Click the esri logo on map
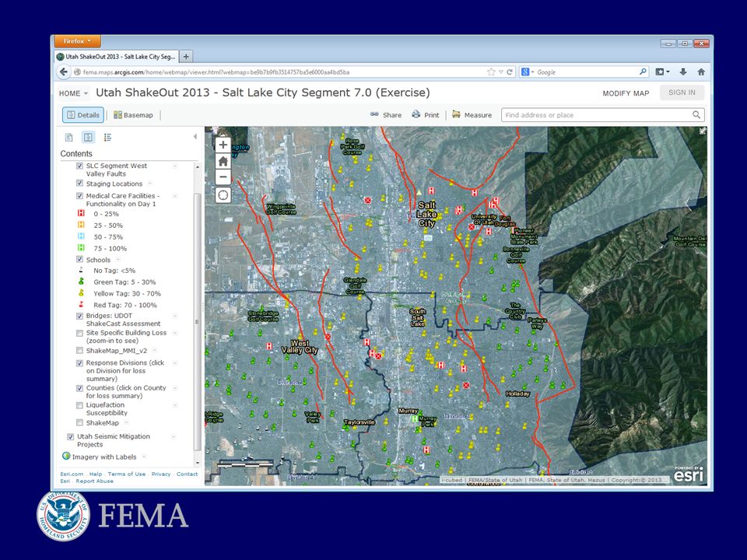 [x=689, y=474]
